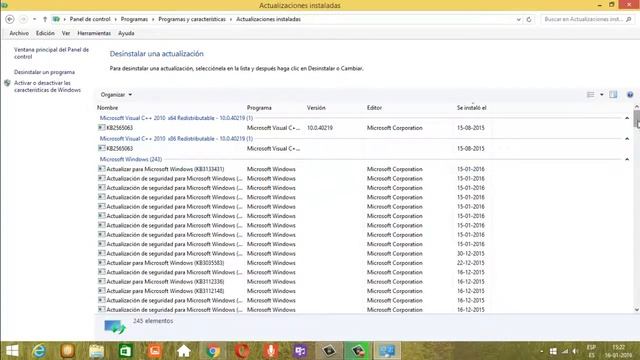
Task: Expand the address bar history dropdown
Action: 519,19
